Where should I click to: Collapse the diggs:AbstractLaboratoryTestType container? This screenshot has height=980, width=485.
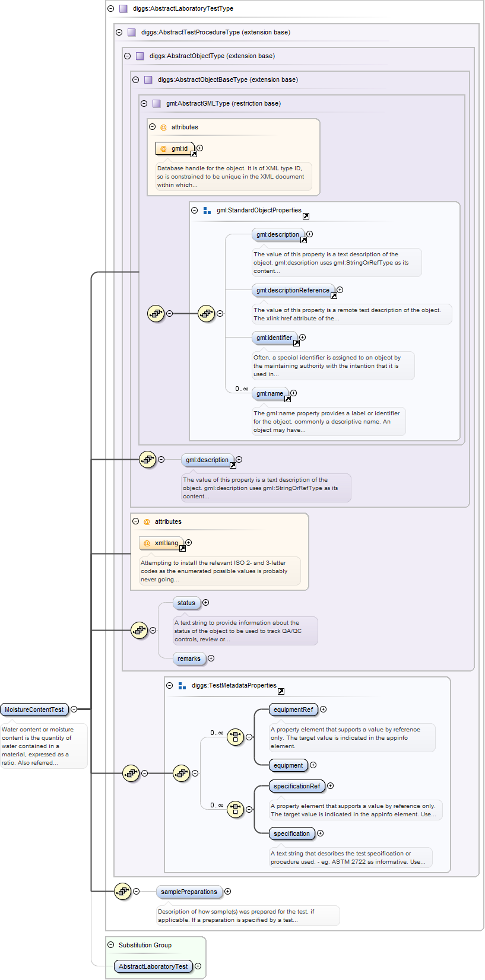pos(111,8)
